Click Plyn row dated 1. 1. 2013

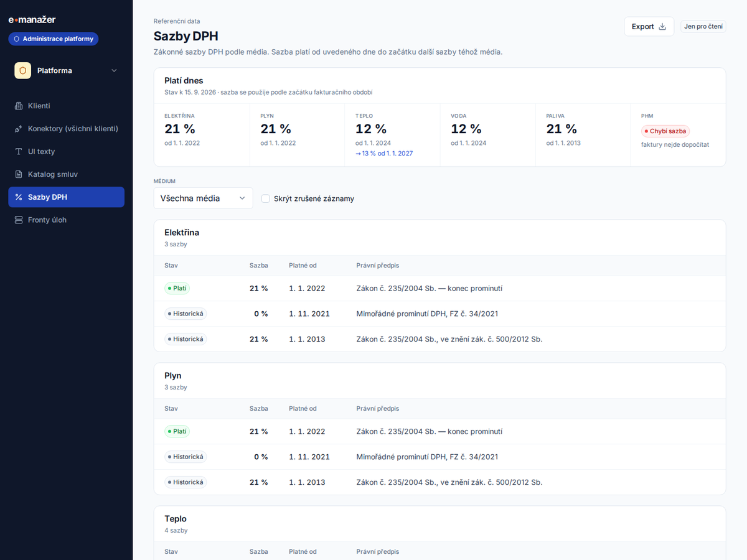[x=439, y=482]
